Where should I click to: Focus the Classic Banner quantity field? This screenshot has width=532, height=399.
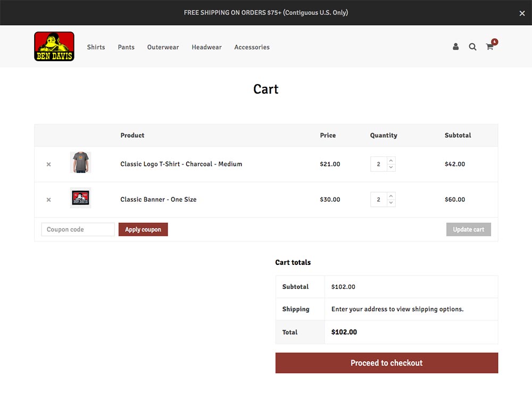tap(379, 199)
